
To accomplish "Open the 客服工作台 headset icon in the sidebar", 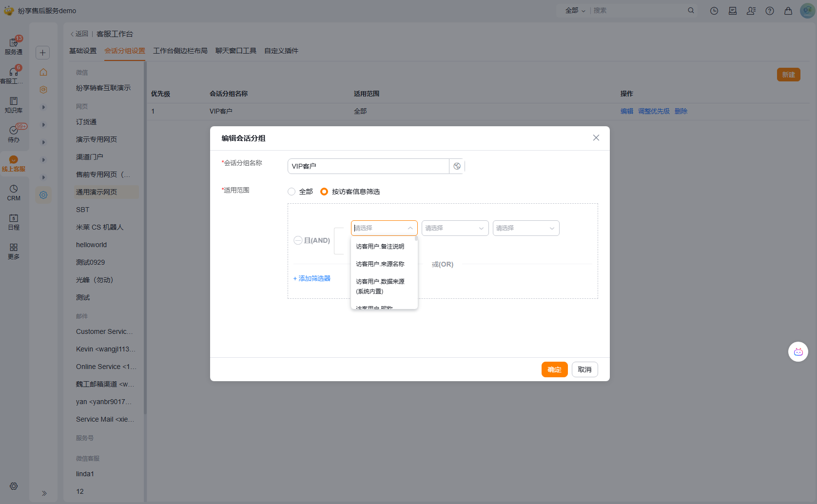I will [14, 75].
